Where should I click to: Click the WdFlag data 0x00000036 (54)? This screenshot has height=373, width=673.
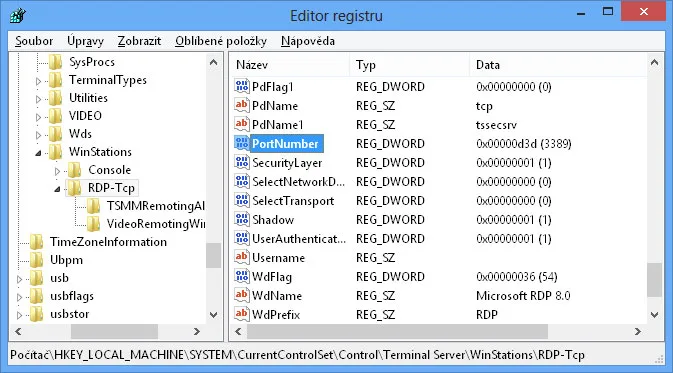[517, 277]
